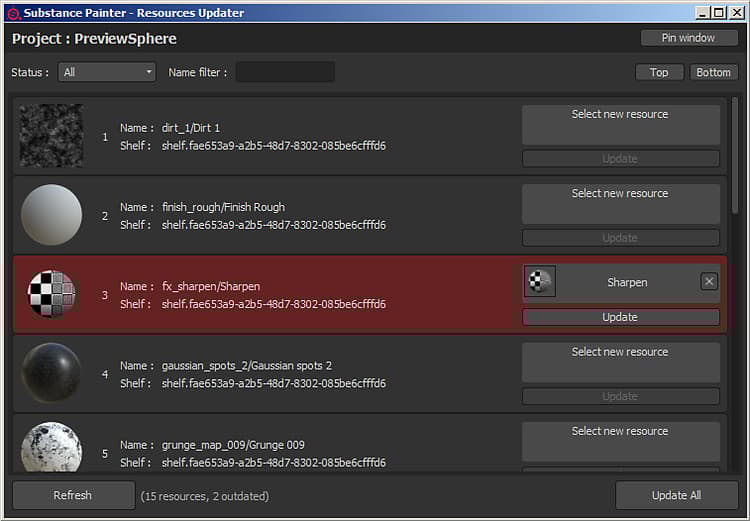Focus the Name filter text field
Screen dimensions: 750x521
285,72
